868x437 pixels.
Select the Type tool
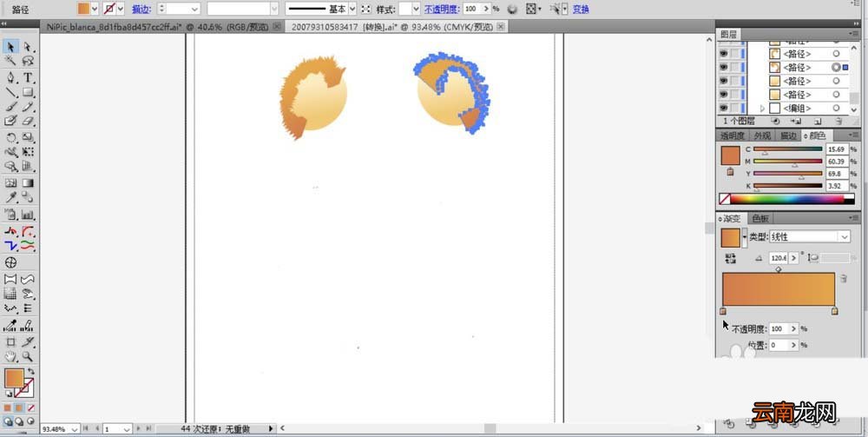(x=28, y=77)
